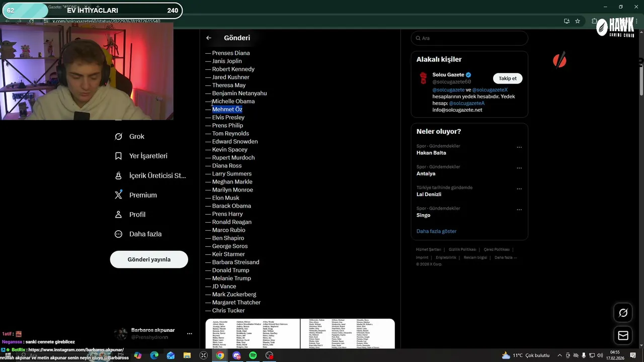Click Lal Denizli trending topic
Viewport: 644px width, 362px height.
[x=429, y=194]
